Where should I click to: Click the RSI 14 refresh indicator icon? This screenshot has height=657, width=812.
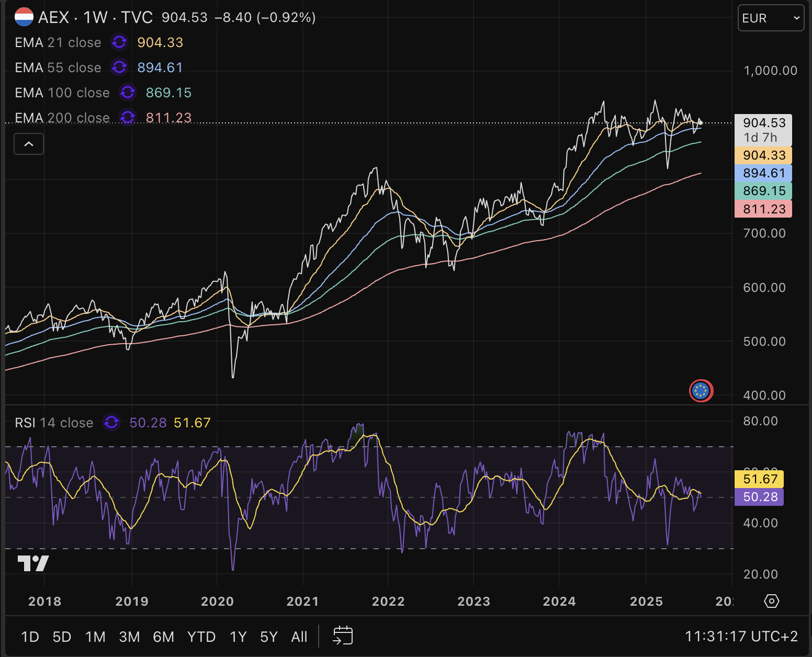point(111,423)
